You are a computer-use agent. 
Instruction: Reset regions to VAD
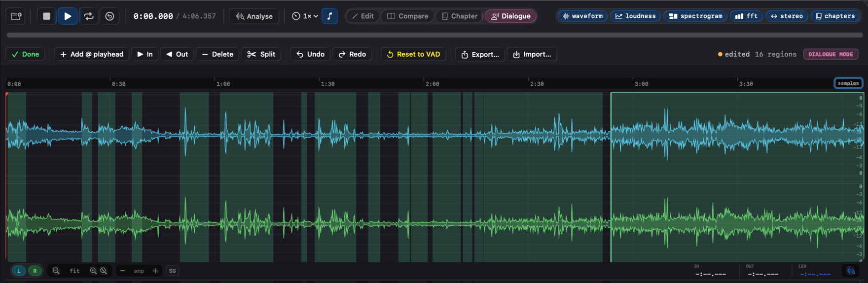click(x=413, y=54)
